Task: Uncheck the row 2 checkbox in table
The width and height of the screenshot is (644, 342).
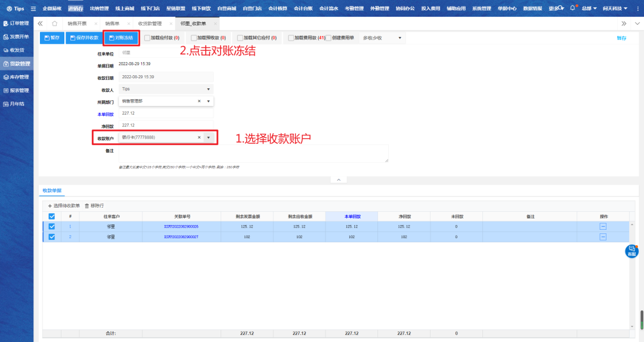Action: [51, 237]
